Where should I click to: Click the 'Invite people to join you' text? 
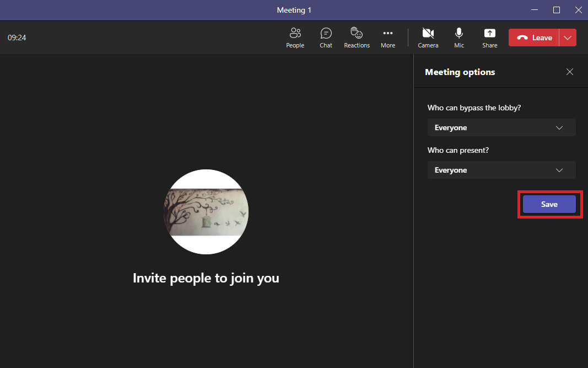206,278
